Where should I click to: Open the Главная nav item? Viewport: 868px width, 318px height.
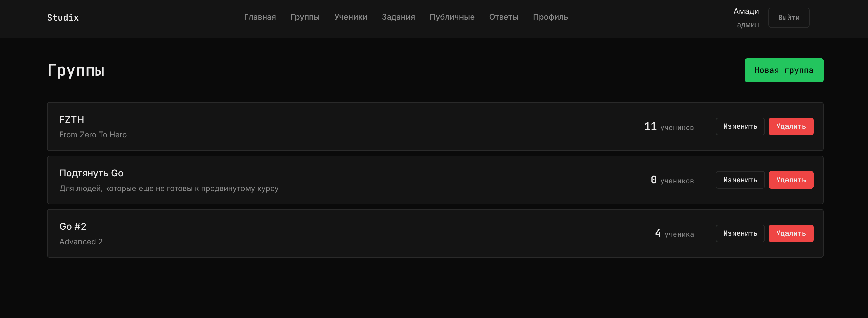tap(260, 17)
